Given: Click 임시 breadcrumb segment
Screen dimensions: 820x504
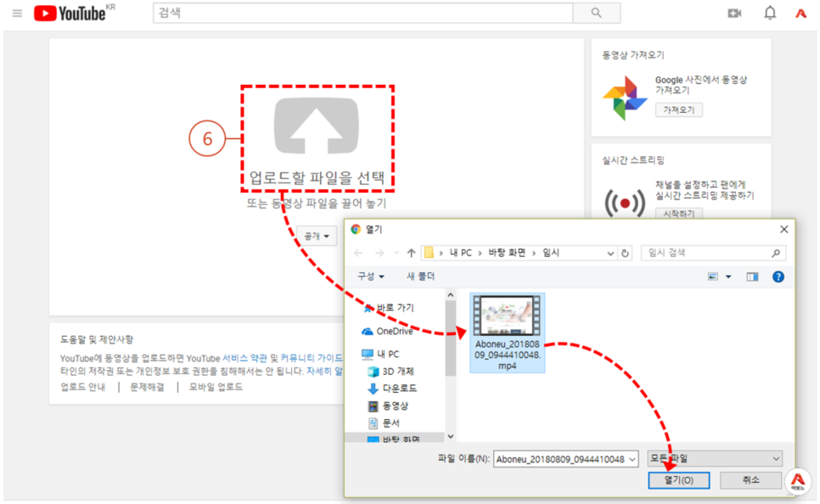Looking at the screenshot, I should pyautogui.click(x=551, y=253).
